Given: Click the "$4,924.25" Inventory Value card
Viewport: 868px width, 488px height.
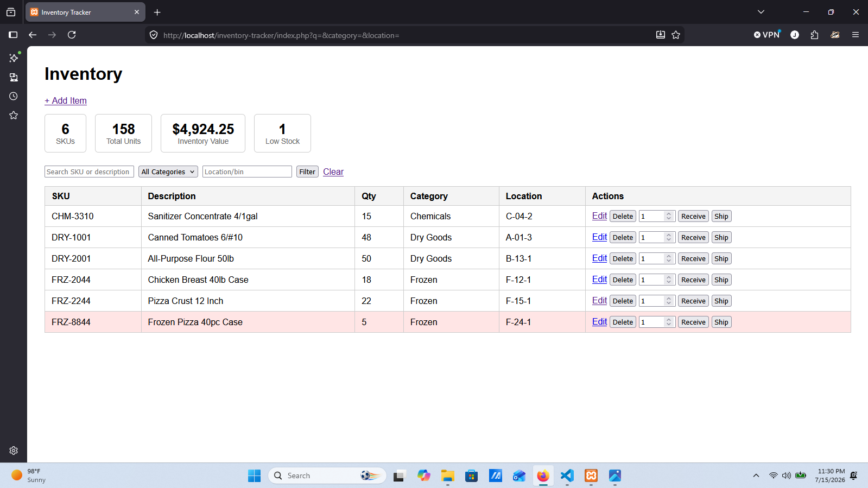Looking at the screenshot, I should pyautogui.click(x=203, y=133).
